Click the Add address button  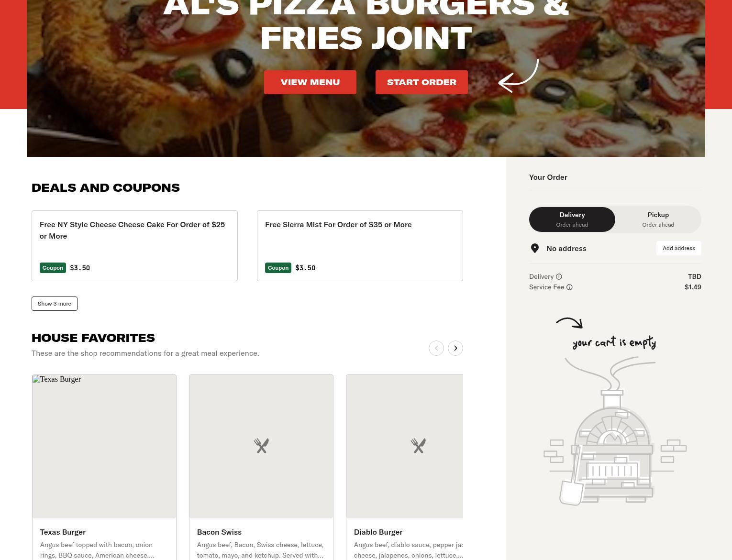pos(679,248)
